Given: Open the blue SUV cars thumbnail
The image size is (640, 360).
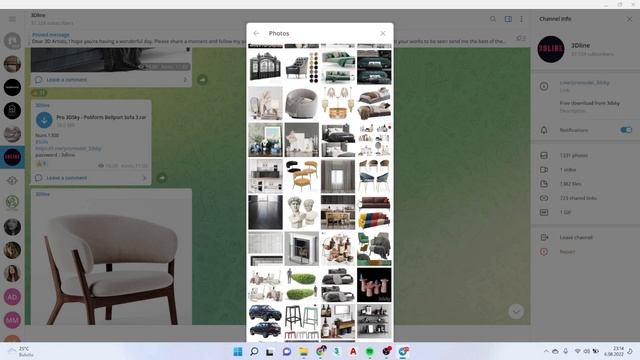Looking at the screenshot, I should pyautogui.click(x=265, y=321).
